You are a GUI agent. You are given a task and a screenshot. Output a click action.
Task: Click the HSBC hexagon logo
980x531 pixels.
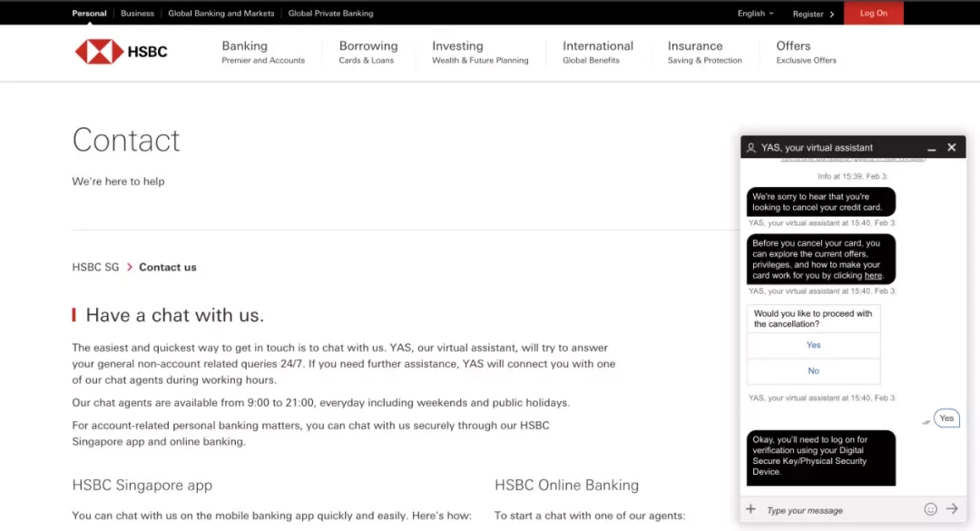[99, 52]
